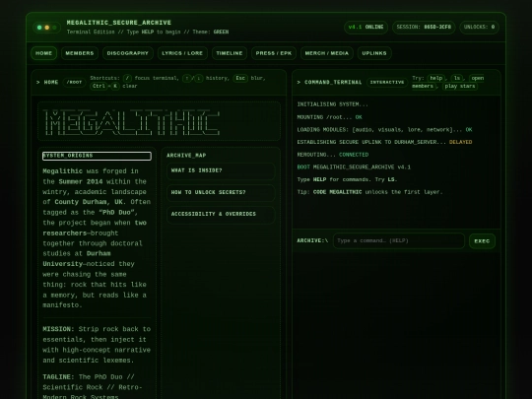Click the /ROOT path badge
Viewport: 532px width, 399px height.
74,82
